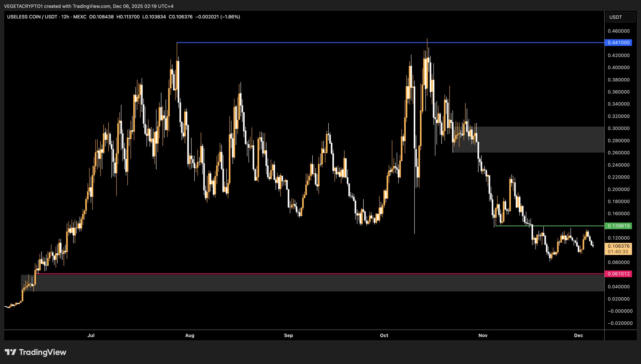
Task: Click the Jul label on time axis
Action: 91,336
